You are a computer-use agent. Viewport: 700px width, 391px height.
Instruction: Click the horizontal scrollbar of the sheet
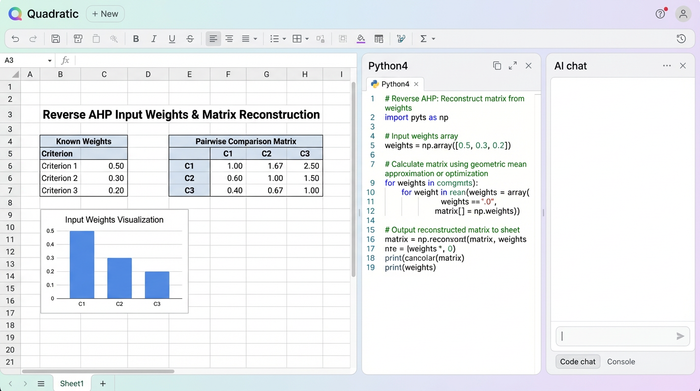click(98, 371)
